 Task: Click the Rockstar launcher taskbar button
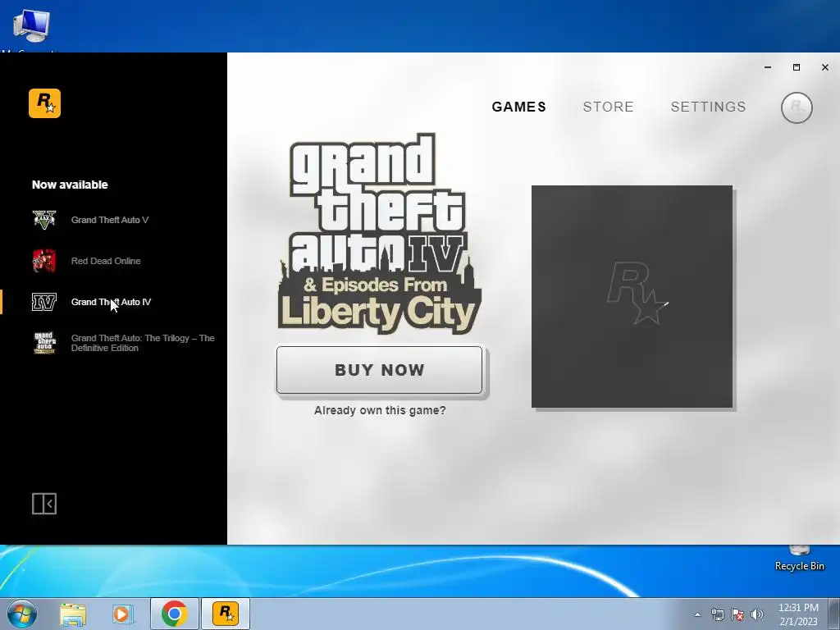(226, 614)
